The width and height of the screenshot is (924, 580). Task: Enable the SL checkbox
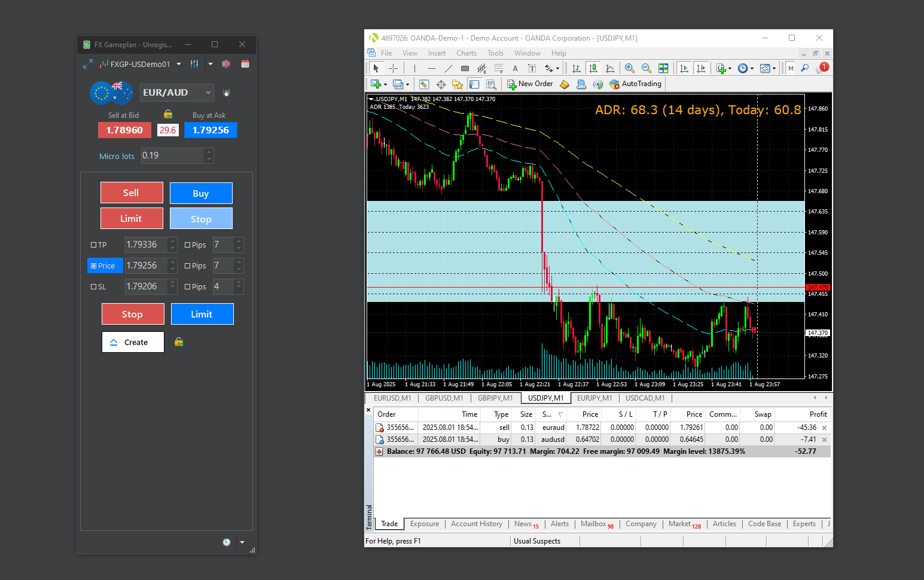pyautogui.click(x=94, y=287)
